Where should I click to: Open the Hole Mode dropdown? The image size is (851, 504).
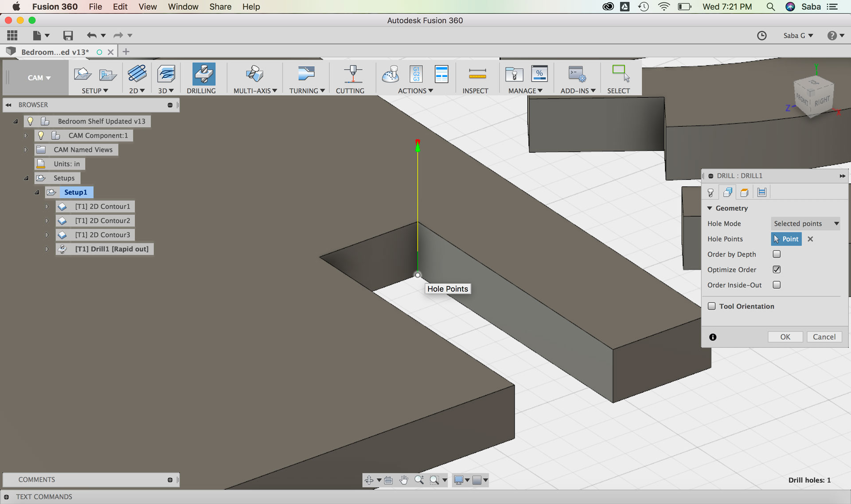pos(805,224)
